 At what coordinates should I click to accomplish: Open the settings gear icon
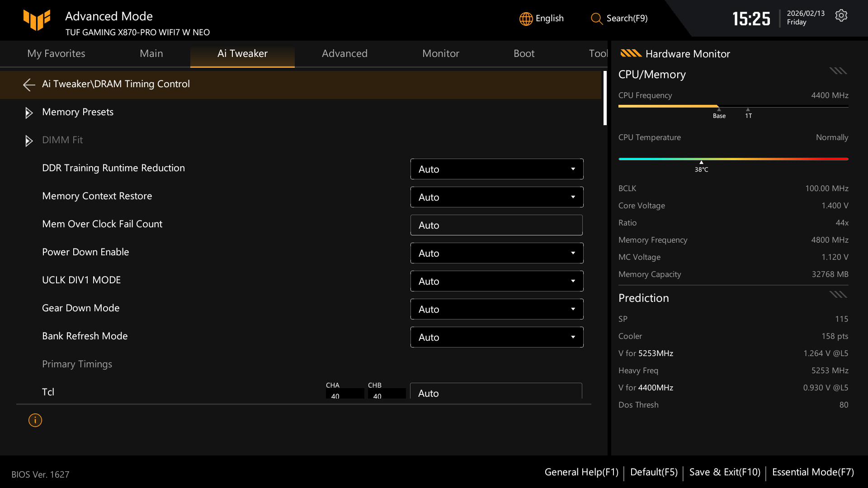[x=841, y=15]
